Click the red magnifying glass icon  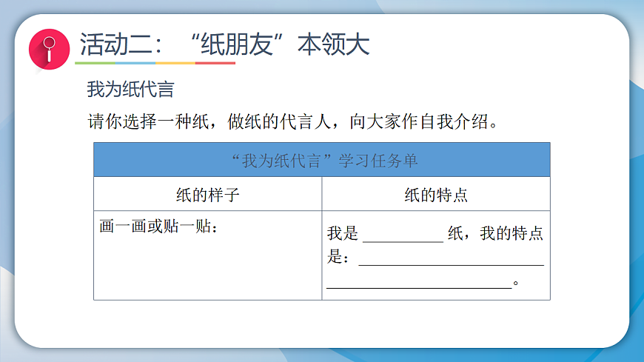pyautogui.click(x=50, y=50)
